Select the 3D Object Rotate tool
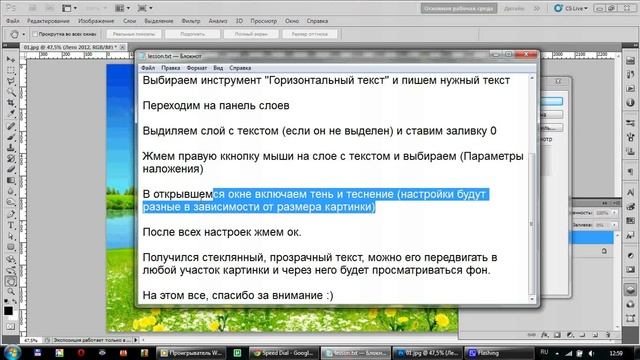 pyautogui.click(x=11, y=259)
